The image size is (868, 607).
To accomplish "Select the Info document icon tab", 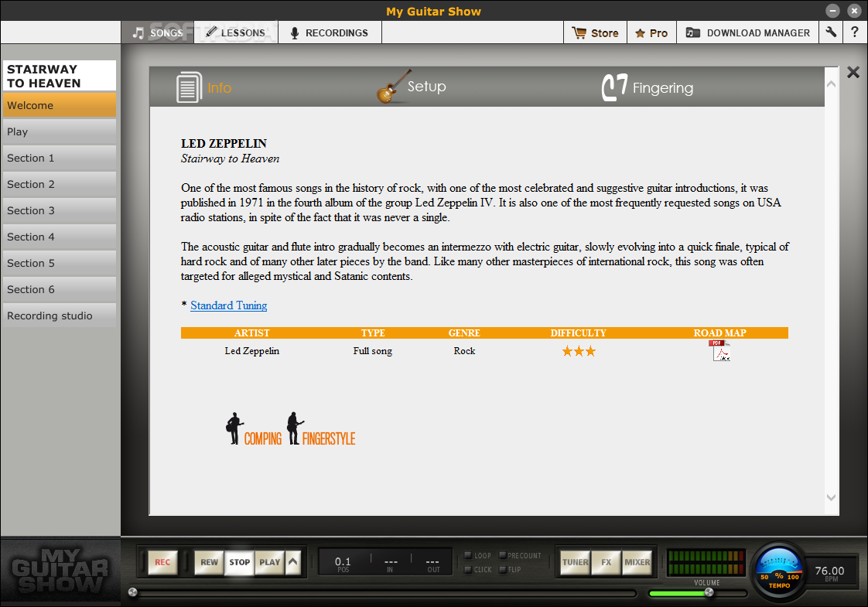I will click(203, 87).
